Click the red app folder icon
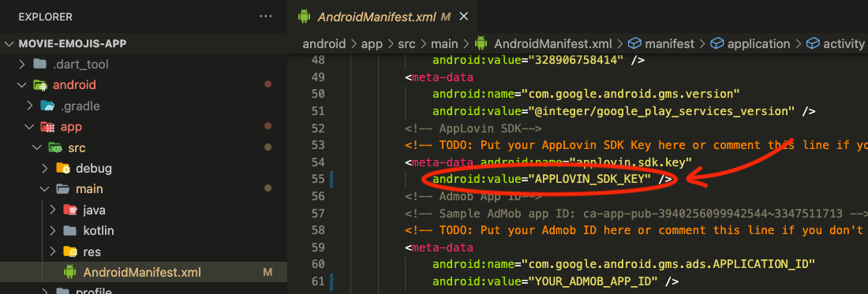 tap(47, 127)
